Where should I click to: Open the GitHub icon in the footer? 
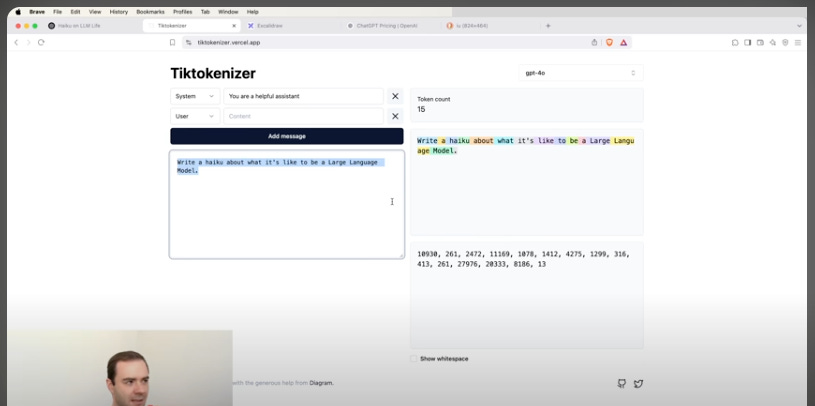coord(622,384)
